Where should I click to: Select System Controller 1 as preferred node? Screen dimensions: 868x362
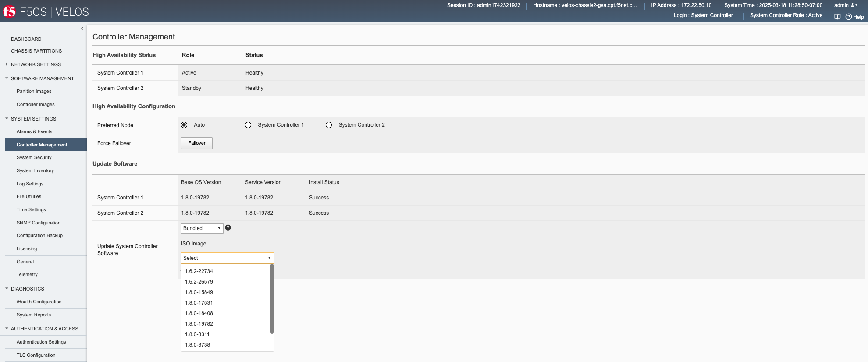coord(248,125)
